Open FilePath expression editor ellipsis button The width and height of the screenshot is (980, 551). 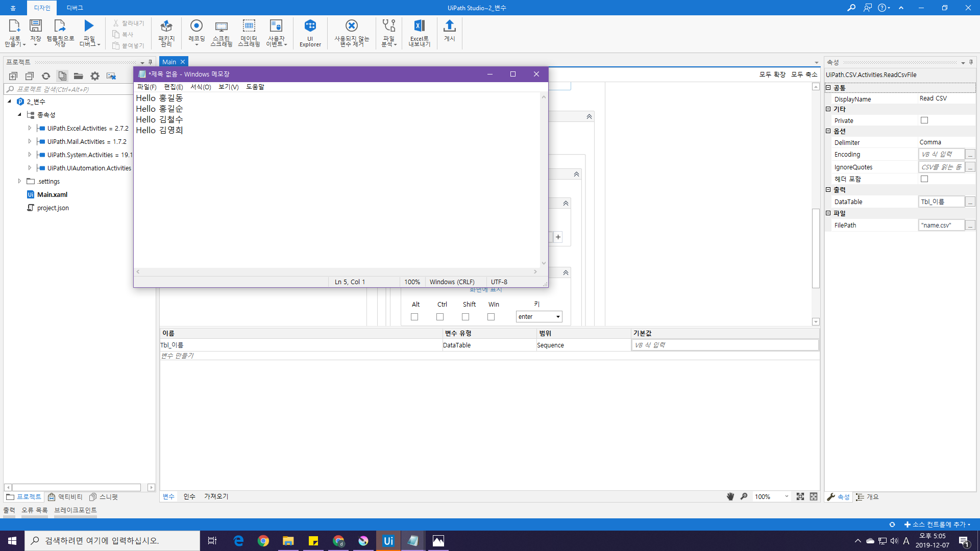click(x=970, y=226)
